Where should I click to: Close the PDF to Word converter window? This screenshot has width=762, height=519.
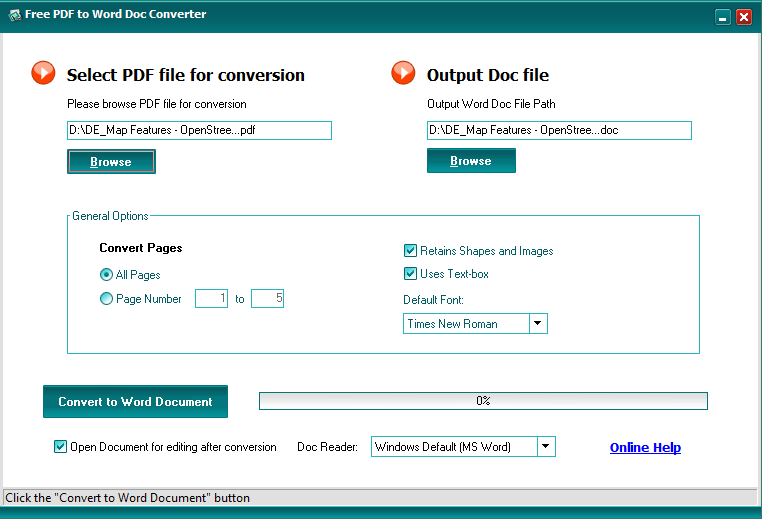743,17
